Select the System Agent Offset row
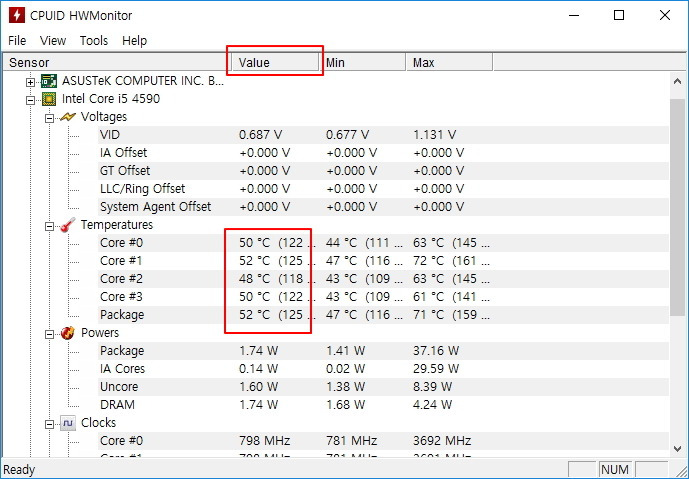This screenshot has width=689, height=479. [383, 207]
